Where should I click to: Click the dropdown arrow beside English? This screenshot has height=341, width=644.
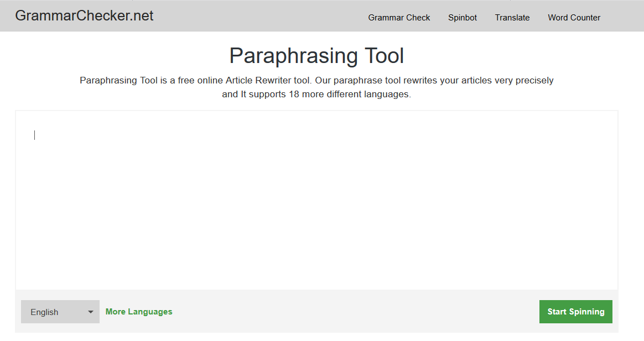90,311
